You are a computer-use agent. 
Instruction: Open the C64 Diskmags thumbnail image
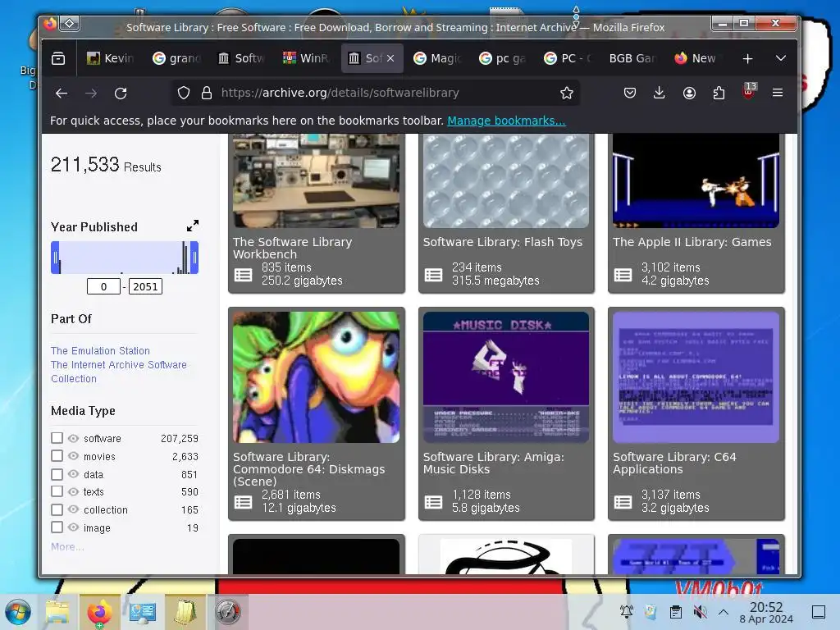coord(316,377)
